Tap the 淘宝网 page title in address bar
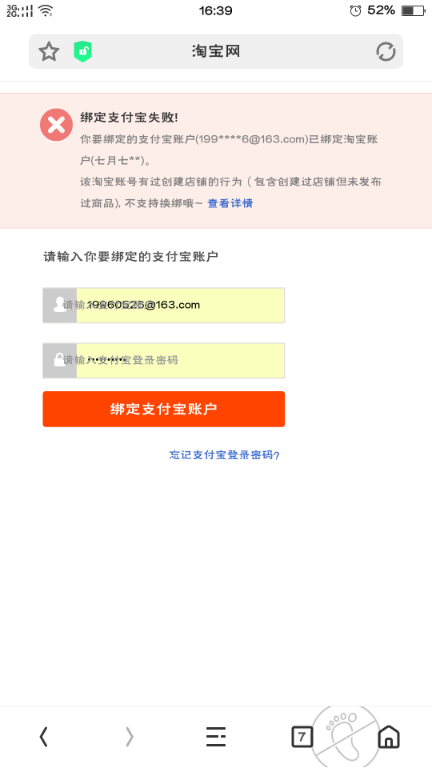Image resolution: width=432 pixels, height=768 pixels. click(x=216, y=51)
